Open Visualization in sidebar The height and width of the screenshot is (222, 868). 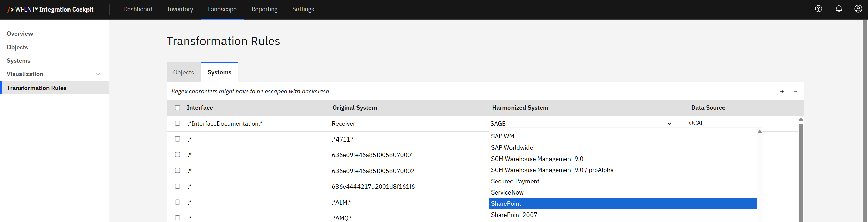[x=54, y=74]
